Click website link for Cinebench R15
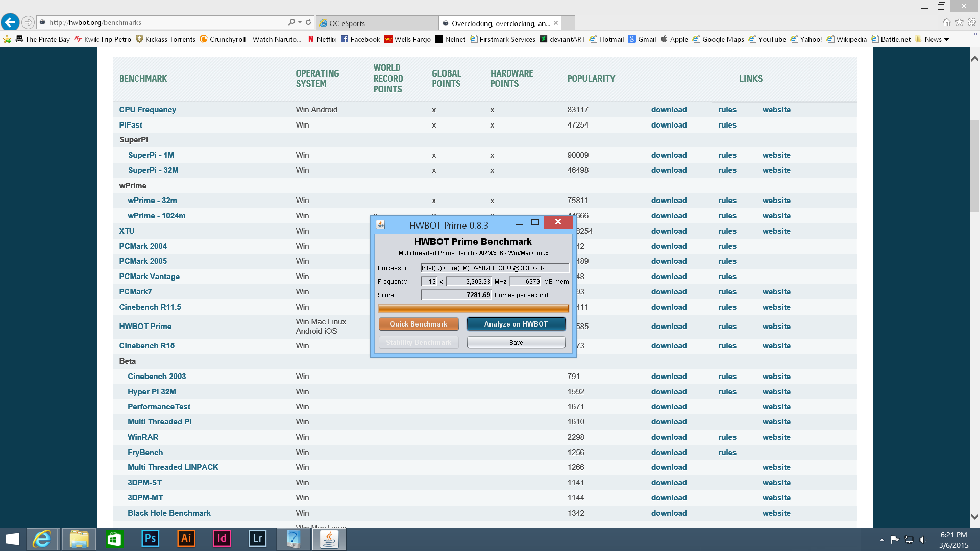The width and height of the screenshot is (980, 551). (776, 346)
